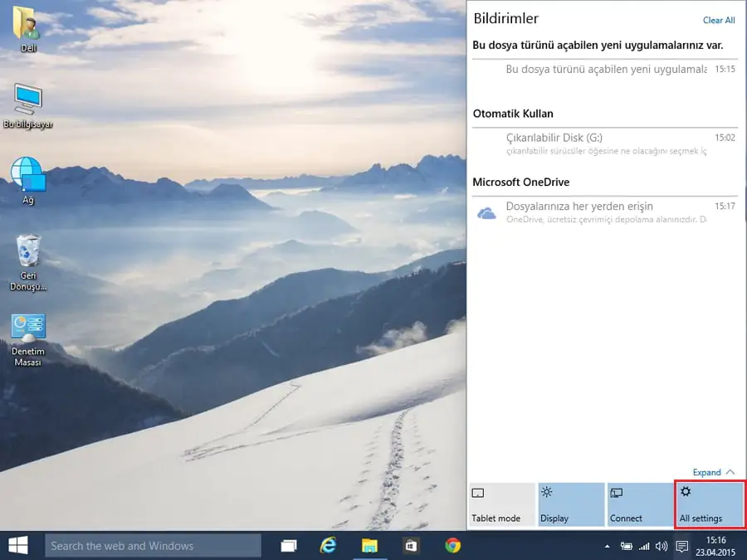Launch Google Chrome from the taskbar
The image size is (747, 560).
tap(453, 546)
